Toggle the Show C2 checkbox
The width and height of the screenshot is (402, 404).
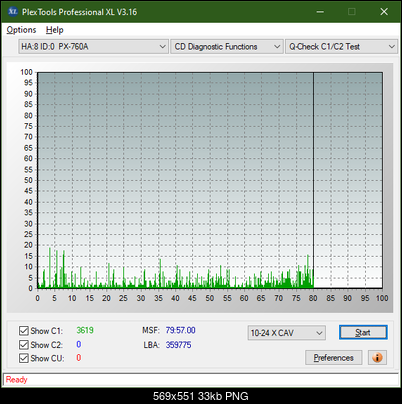(x=24, y=345)
